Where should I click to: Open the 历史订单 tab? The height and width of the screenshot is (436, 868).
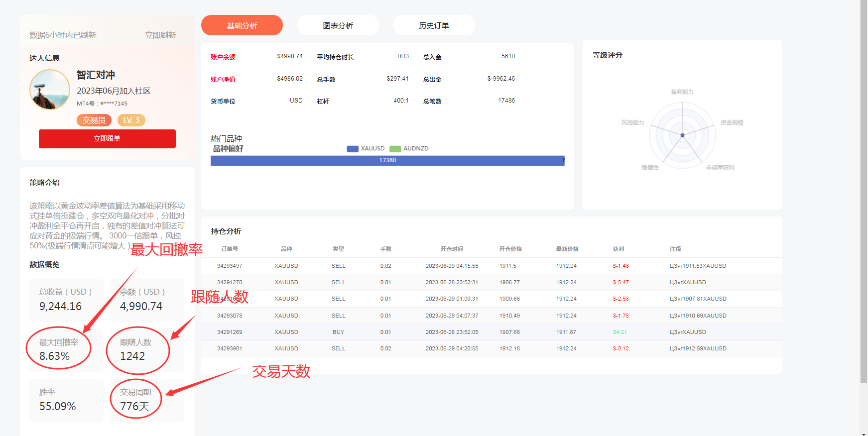point(434,25)
